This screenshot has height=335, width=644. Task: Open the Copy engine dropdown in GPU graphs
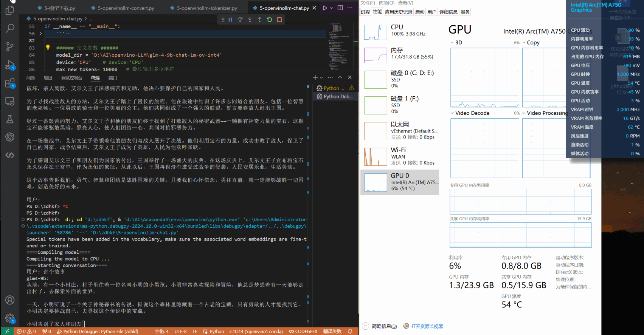tap(524, 43)
